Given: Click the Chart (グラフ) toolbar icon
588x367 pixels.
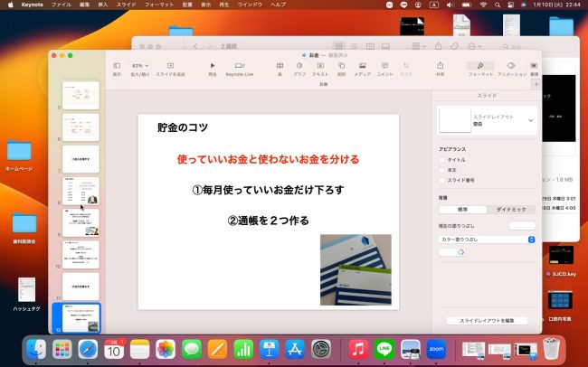Looking at the screenshot, I should [x=299, y=66].
